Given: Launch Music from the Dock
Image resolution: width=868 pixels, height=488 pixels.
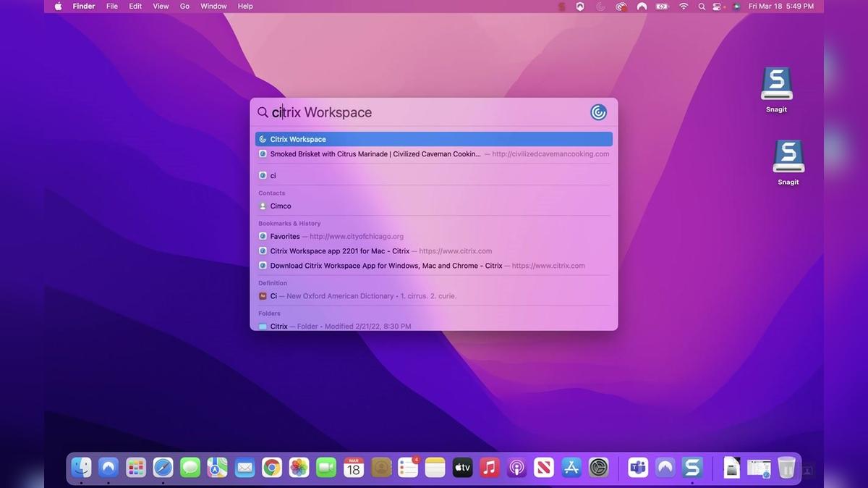Looking at the screenshot, I should pos(490,468).
